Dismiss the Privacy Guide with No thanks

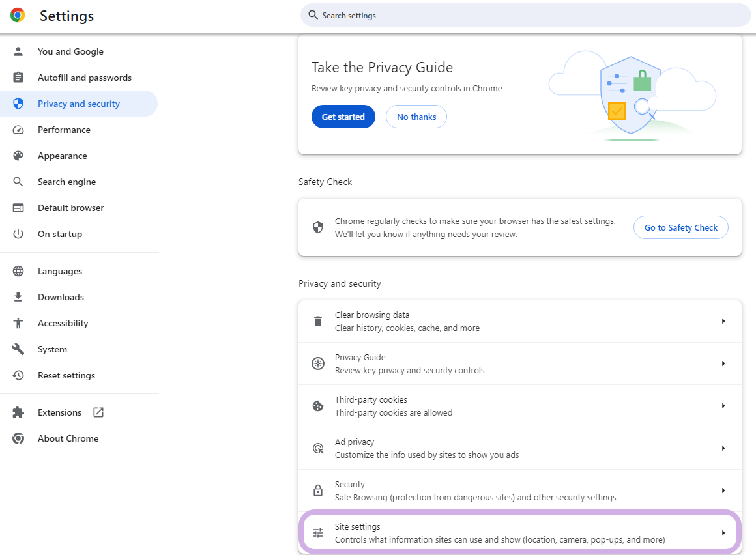point(416,117)
